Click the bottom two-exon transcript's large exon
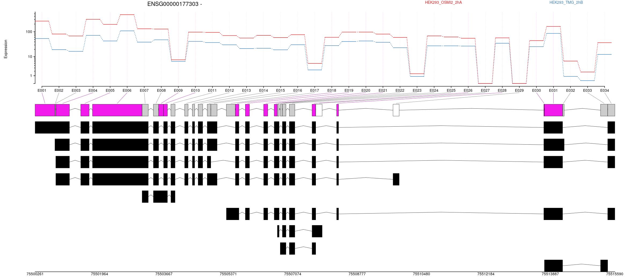 pos(554,266)
